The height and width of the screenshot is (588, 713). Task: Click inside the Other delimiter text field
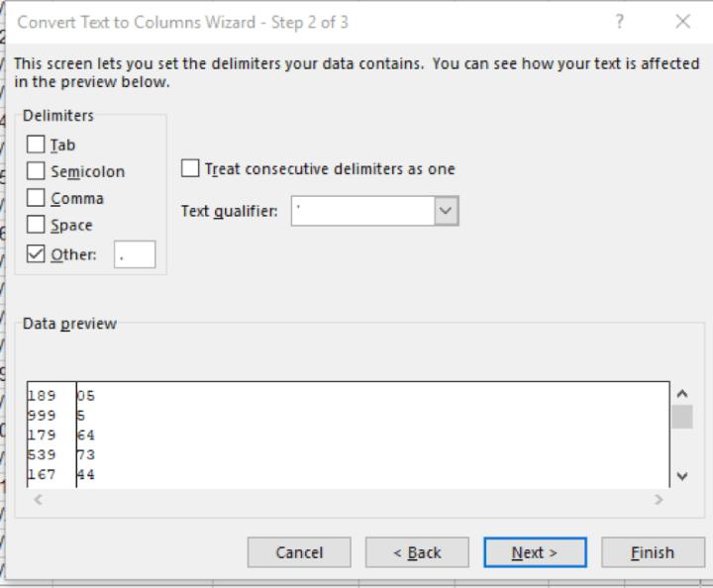[135, 254]
